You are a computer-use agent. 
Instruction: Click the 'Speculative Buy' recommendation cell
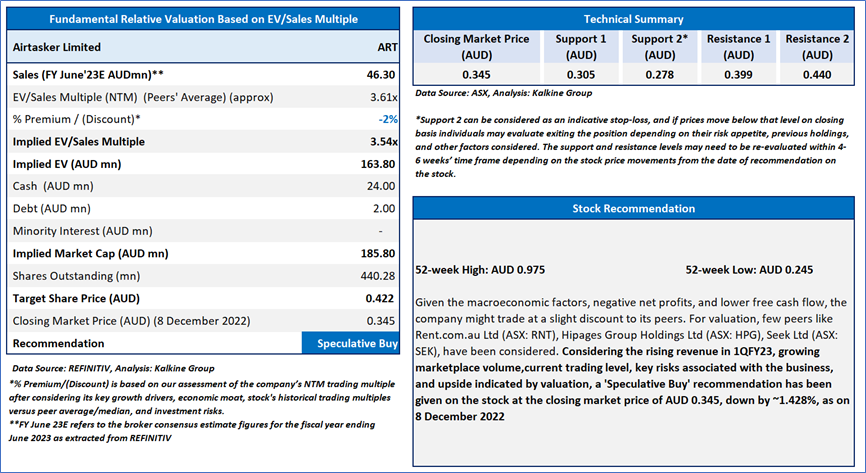350,343
